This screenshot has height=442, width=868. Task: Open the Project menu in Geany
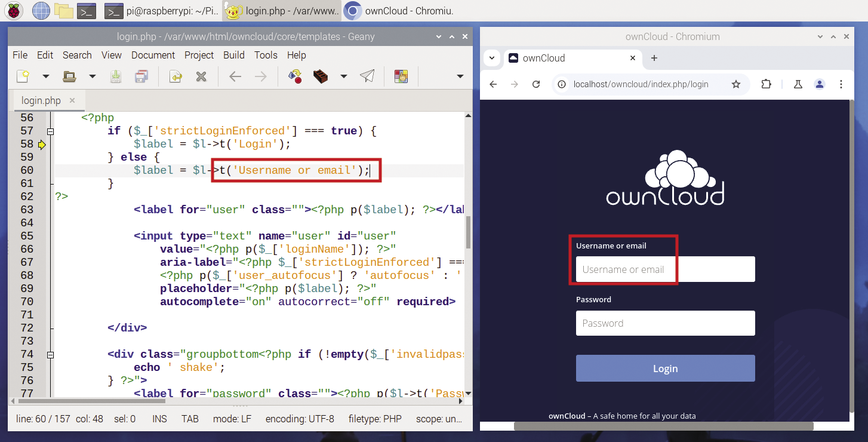tap(199, 55)
